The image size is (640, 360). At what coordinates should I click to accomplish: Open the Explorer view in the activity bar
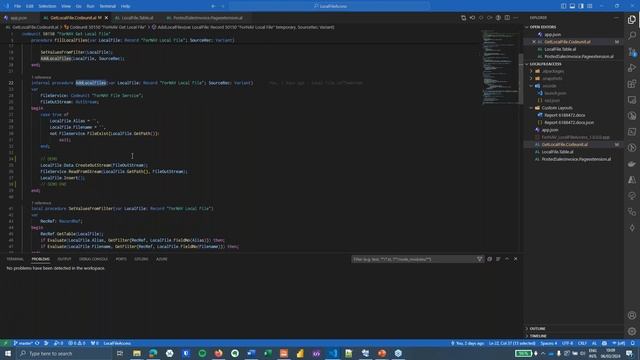pos(632,19)
